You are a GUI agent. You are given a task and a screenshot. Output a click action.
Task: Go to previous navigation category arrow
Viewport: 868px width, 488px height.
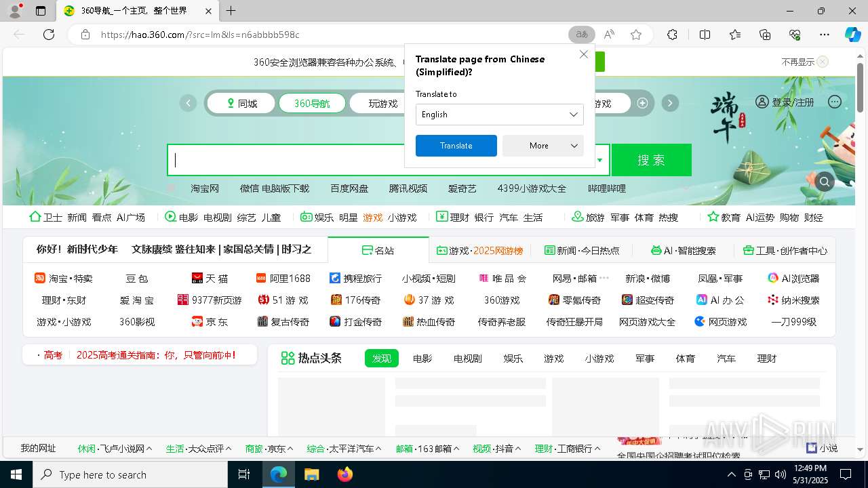click(x=188, y=103)
